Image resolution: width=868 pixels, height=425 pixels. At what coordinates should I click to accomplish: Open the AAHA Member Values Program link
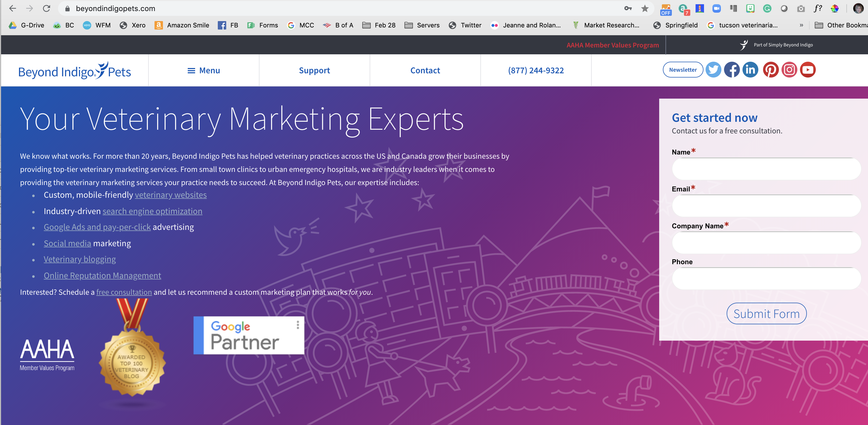(612, 45)
